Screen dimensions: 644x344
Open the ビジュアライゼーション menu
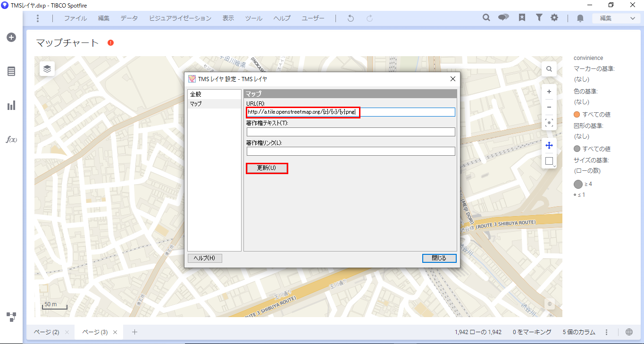(x=180, y=18)
